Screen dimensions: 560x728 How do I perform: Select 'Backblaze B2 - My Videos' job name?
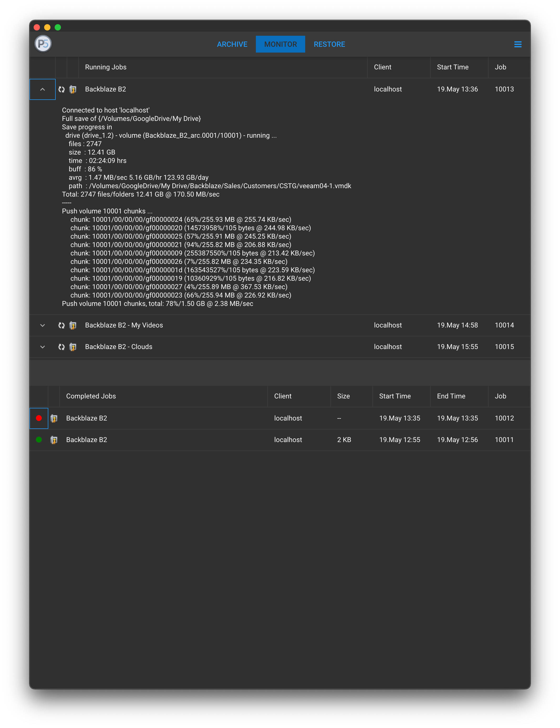pos(124,325)
